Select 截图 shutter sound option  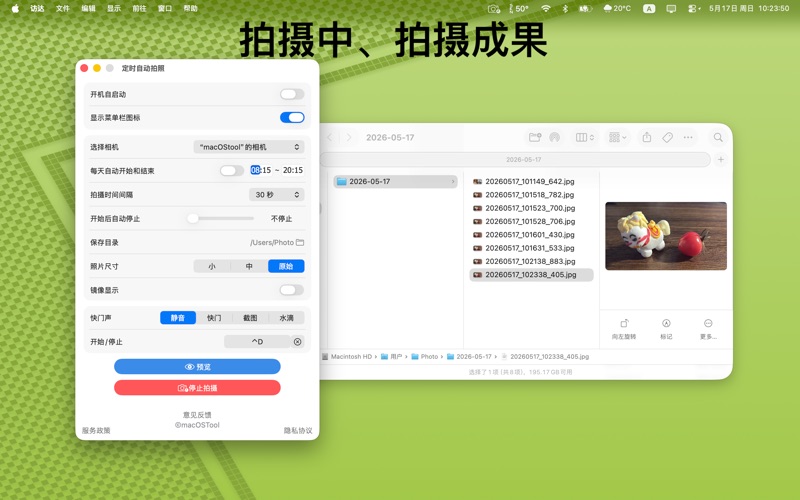(x=250, y=317)
